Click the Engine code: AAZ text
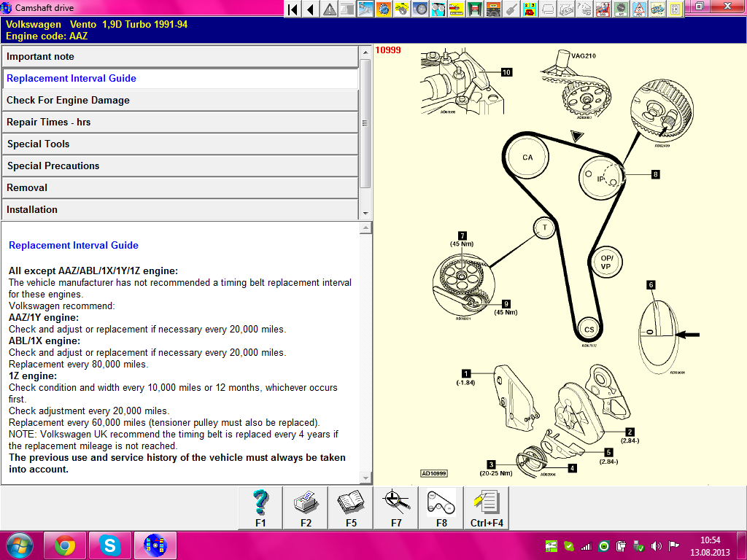The width and height of the screenshot is (747, 560). pyautogui.click(x=47, y=36)
